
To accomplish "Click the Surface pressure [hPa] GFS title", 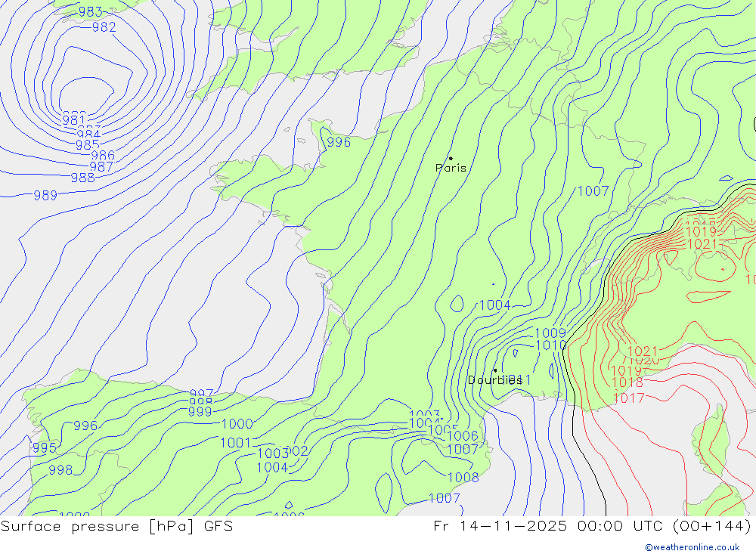I will coord(116,526).
